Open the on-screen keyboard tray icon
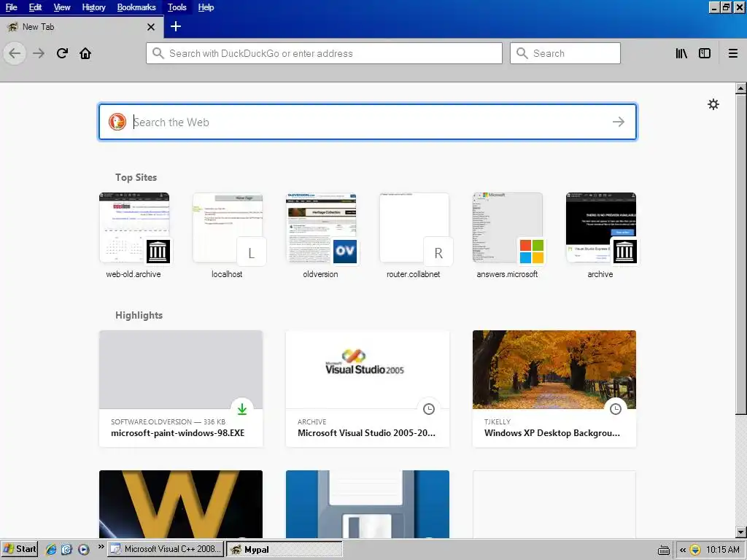 click(x=664, y=550)
